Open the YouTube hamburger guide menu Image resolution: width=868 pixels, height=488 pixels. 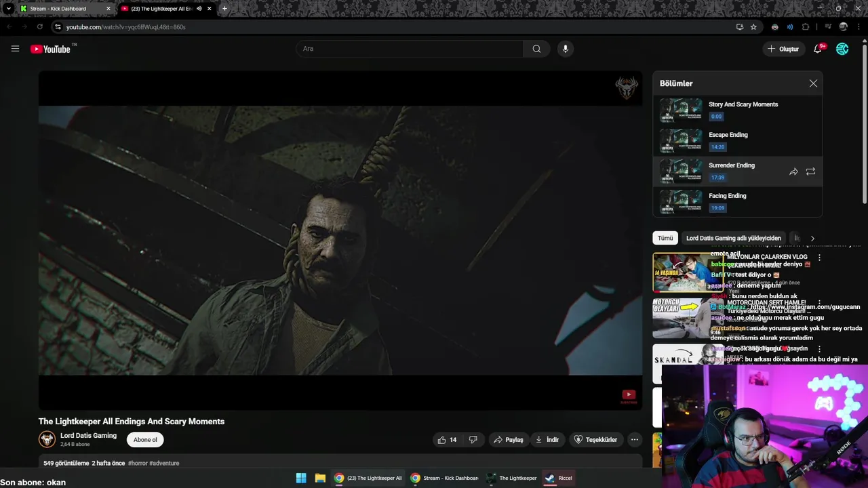(15, 49)
